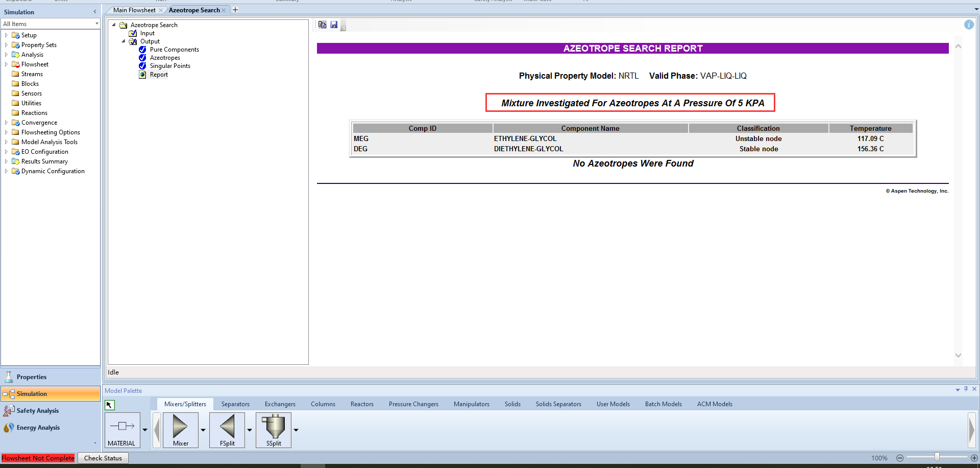Activate the pointer select mode arrow

[109, 405]
